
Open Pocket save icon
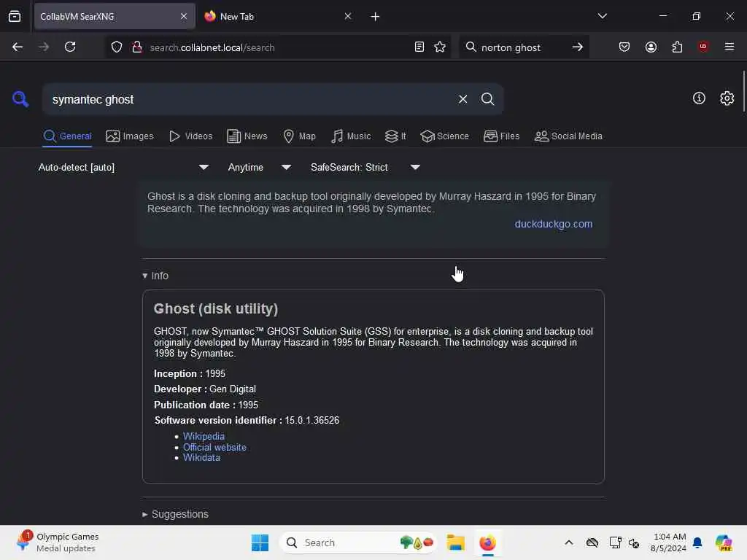(x=624, y=47)
